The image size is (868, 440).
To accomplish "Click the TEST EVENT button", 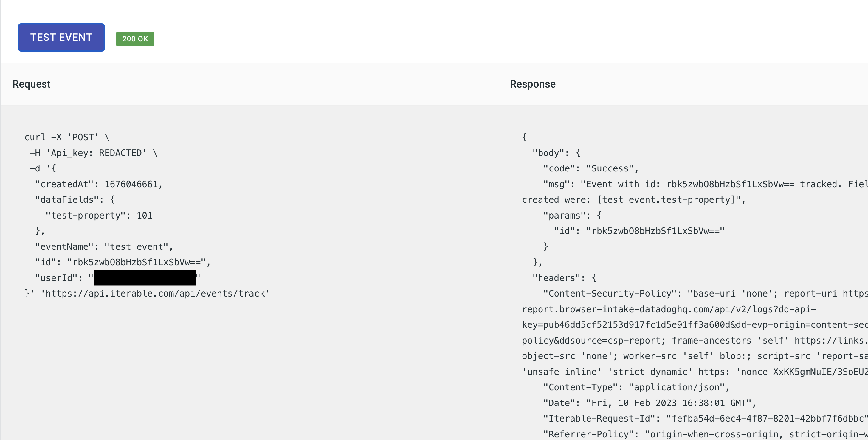I will click(61, 38).
